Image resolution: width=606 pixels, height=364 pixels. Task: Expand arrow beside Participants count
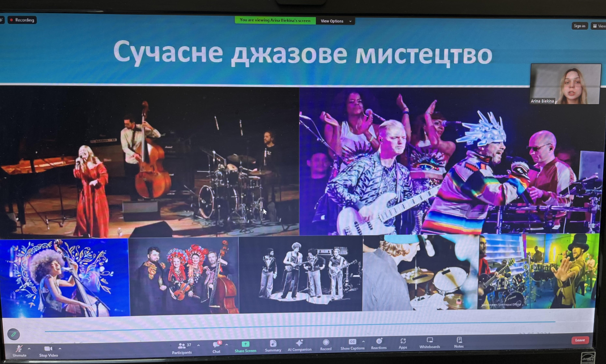click(x=198, y=345)
